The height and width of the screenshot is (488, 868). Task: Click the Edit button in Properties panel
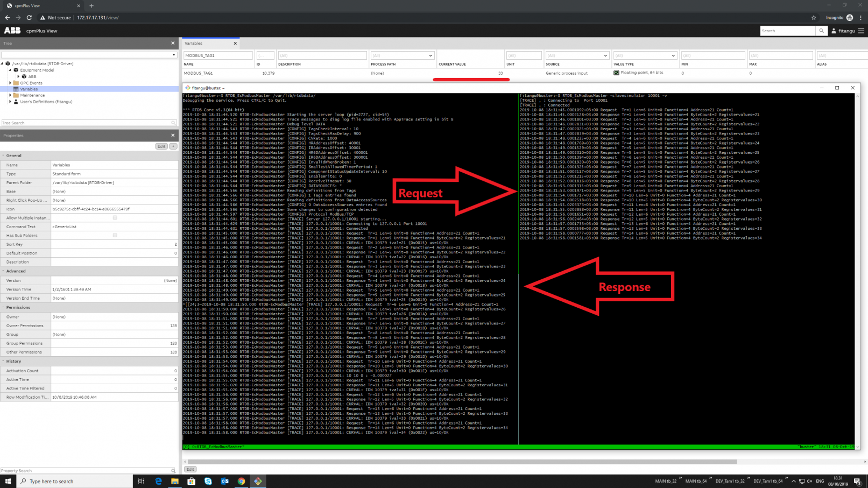click(x=161, y=146)
